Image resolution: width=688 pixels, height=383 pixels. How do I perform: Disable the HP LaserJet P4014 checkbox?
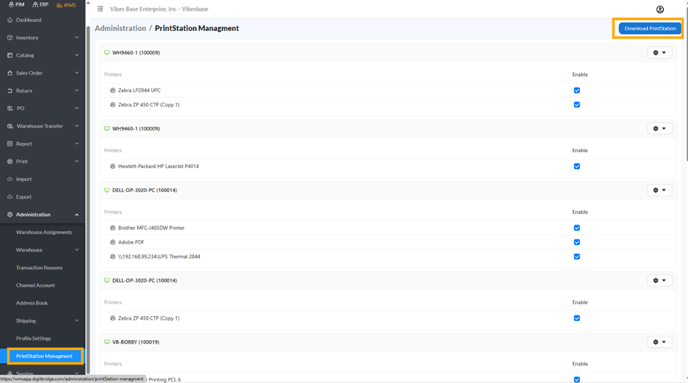(577, 166)
